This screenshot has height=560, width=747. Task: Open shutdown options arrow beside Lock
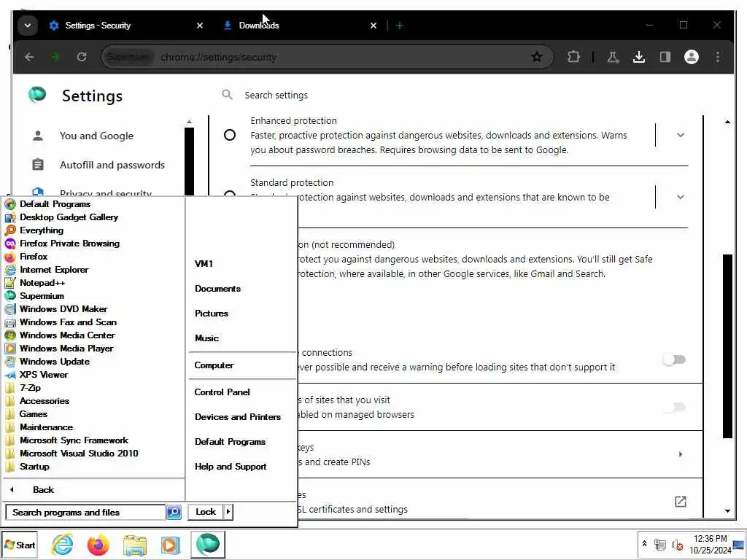[x=228, y=512]
